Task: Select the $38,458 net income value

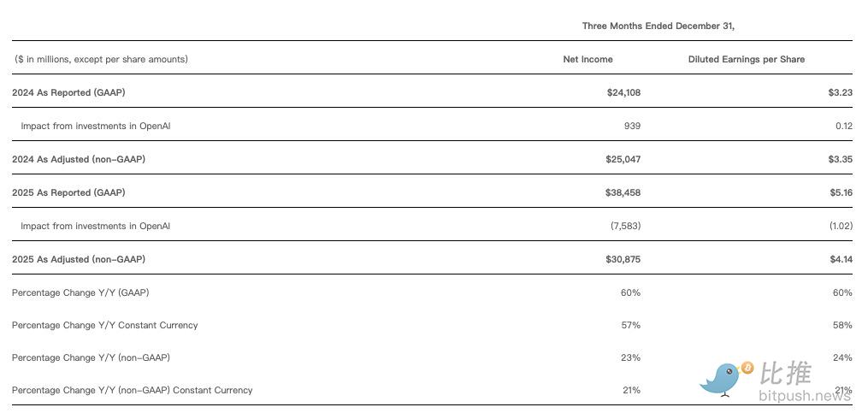Action: pyautogui.click(x=623, y=192)
